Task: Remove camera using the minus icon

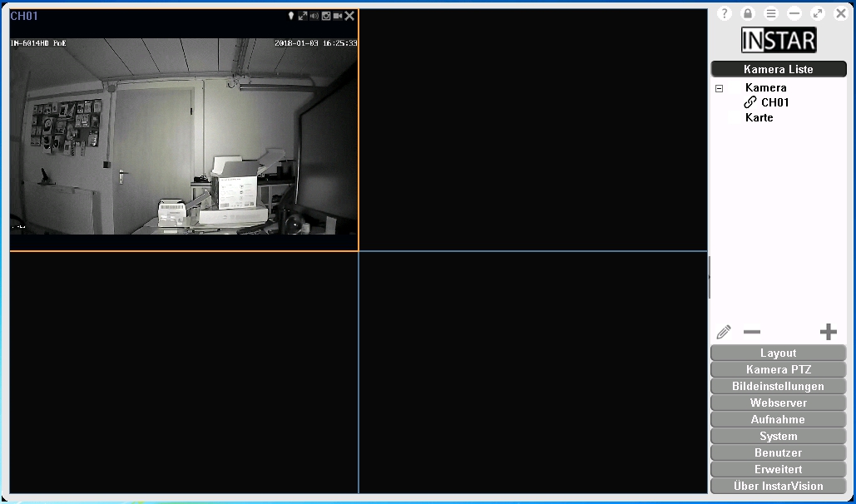Action: 752,332
